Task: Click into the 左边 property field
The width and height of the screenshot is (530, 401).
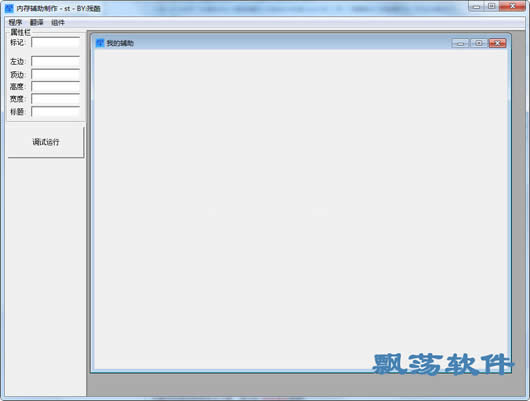Action: point(56,61)
